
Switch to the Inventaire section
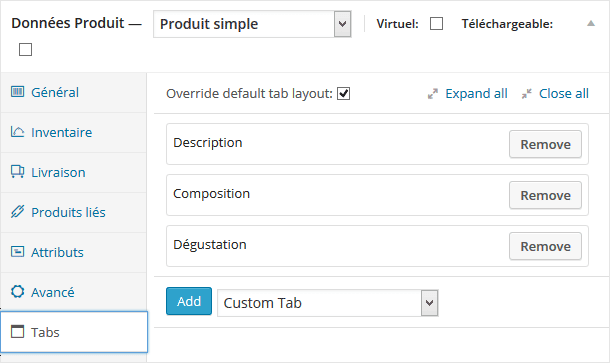[74, 132]
